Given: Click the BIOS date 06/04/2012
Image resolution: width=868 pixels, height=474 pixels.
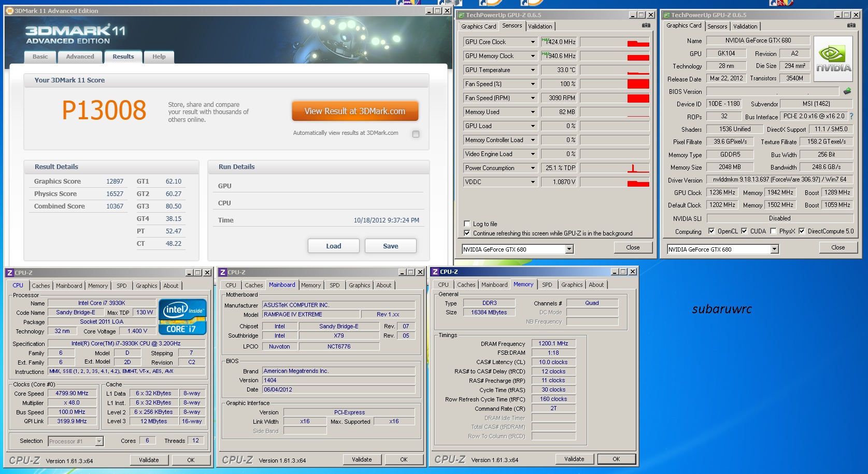Looking at the screenshot, I should [x=339, y=389].
